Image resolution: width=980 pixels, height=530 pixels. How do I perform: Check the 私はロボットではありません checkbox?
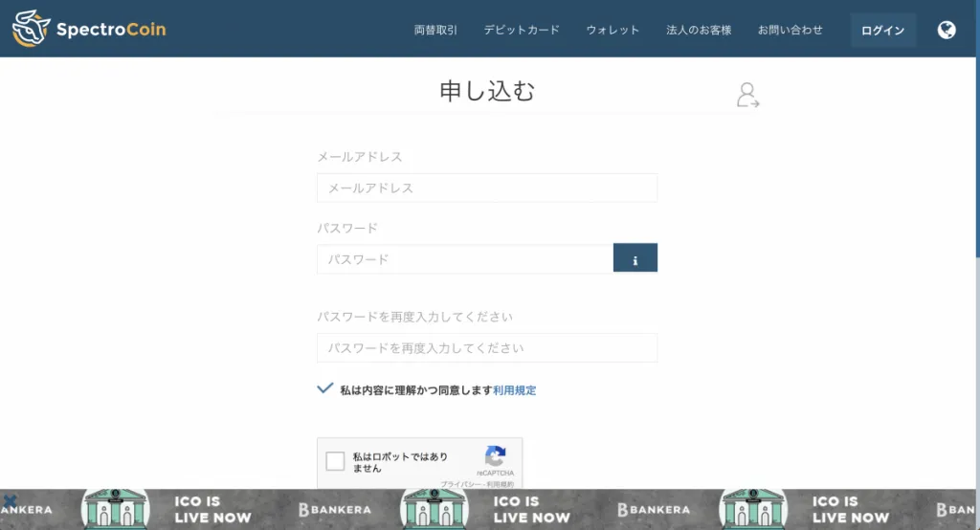335,461
